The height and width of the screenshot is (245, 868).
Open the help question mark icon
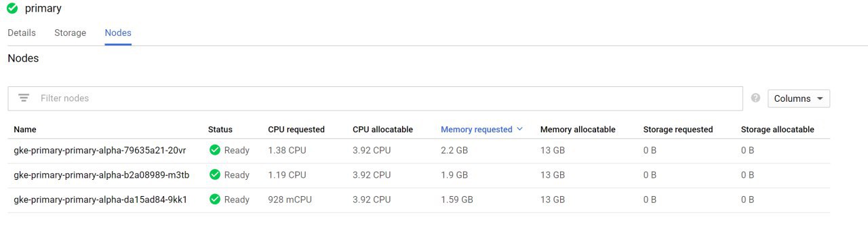755,98
